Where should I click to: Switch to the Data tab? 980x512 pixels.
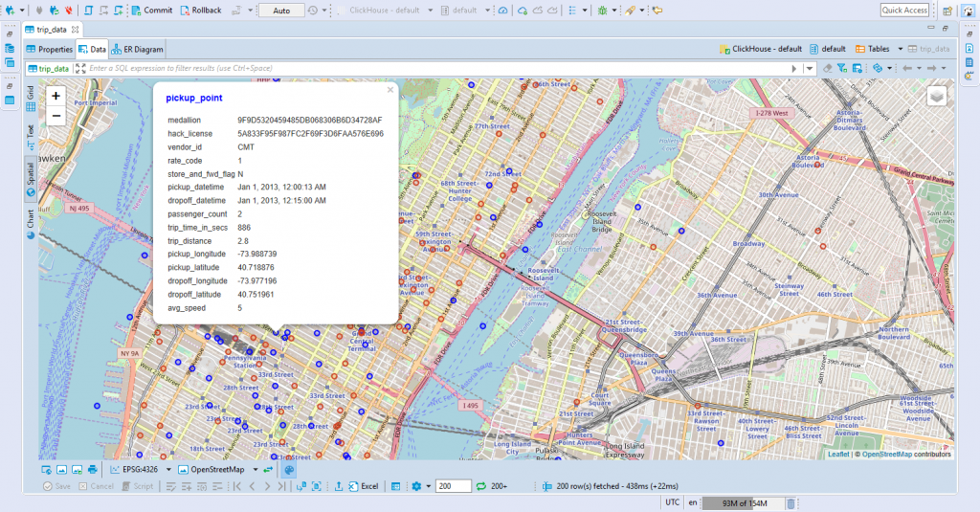92,49
